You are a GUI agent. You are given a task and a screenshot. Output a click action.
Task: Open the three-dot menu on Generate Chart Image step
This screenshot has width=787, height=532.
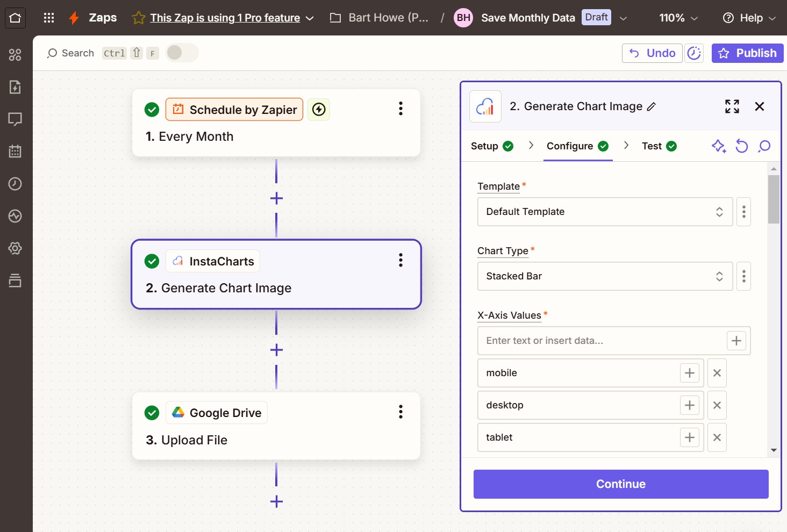(x=400, y=260)
